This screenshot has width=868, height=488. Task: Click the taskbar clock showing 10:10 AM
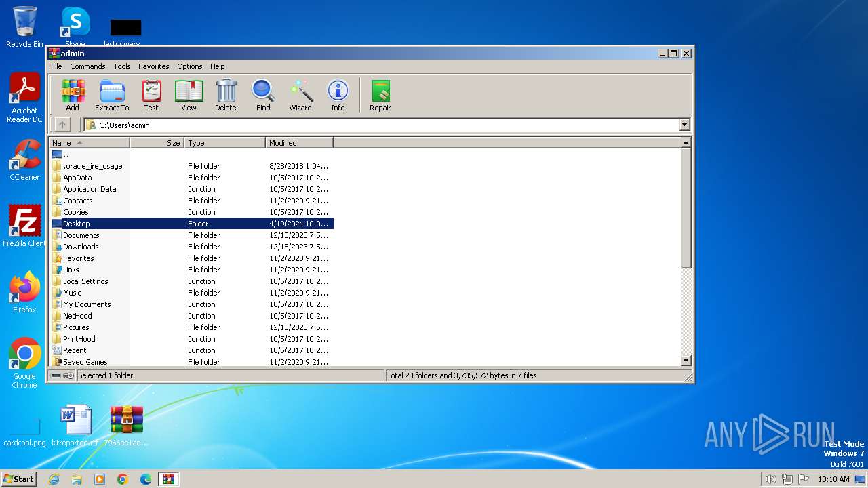pos(833,479)
